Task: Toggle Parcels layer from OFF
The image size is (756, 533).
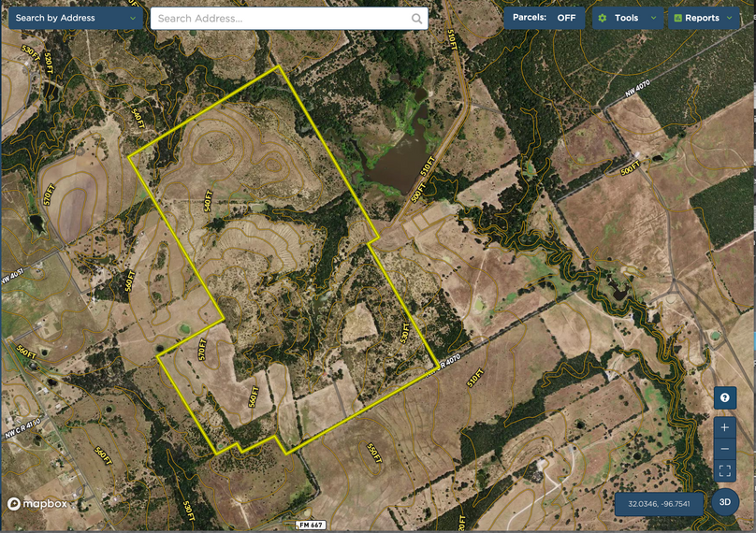Action: point(566,18)
